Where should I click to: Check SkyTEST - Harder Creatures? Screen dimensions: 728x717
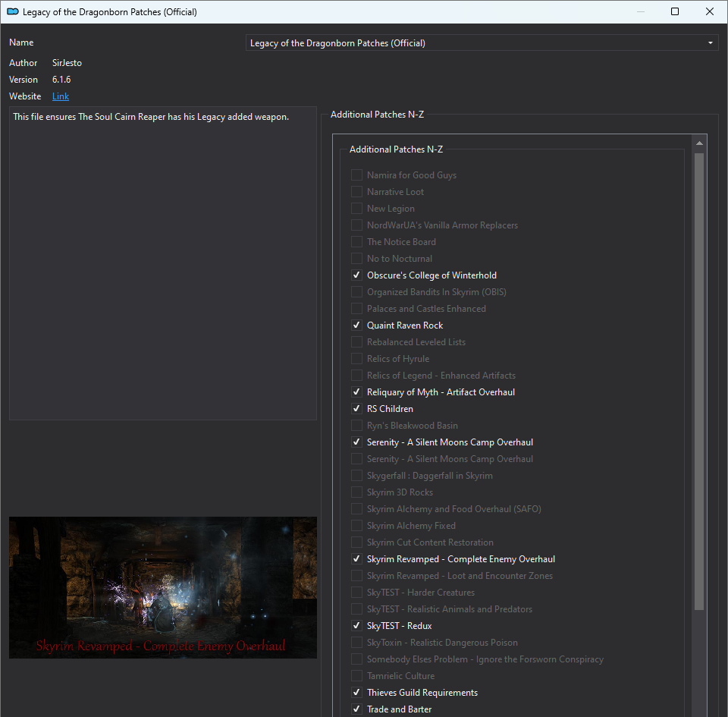click(x=356, y=593)
